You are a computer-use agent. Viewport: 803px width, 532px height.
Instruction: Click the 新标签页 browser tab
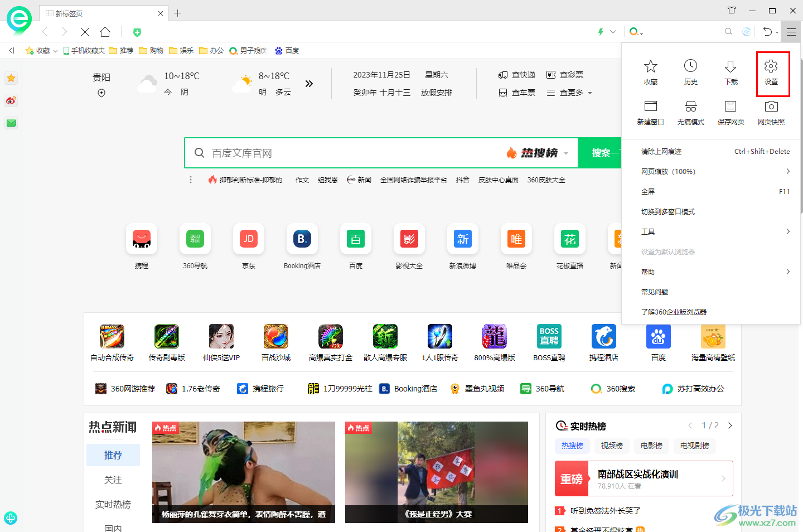point(103,13)
